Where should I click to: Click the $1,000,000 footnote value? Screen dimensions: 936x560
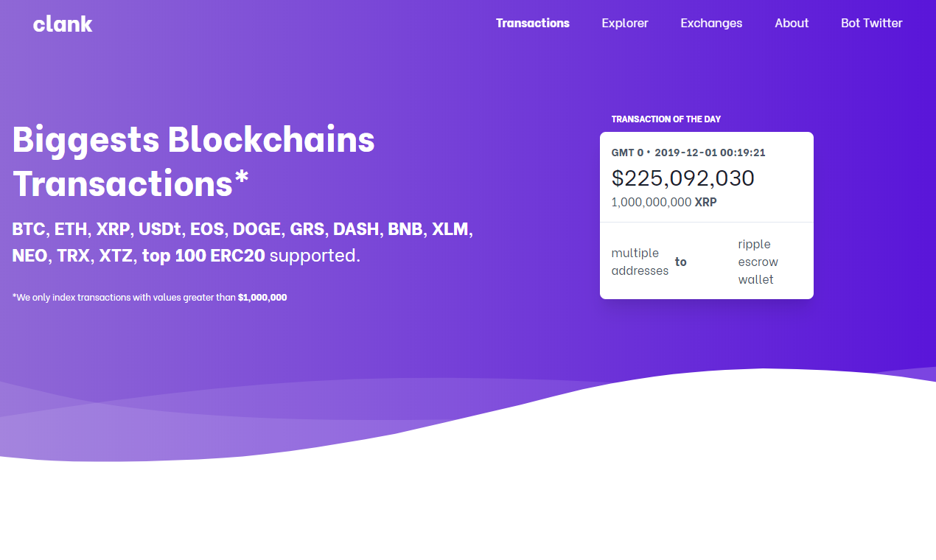[x=262, y=298]
